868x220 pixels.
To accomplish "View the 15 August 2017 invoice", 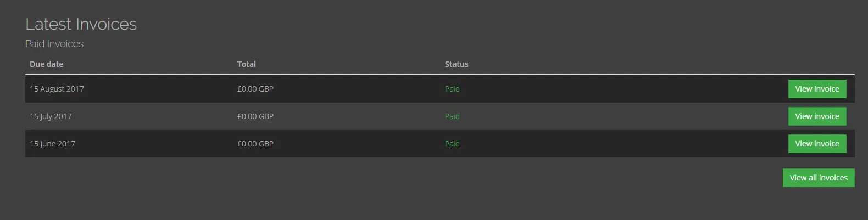I will point(817,89).
